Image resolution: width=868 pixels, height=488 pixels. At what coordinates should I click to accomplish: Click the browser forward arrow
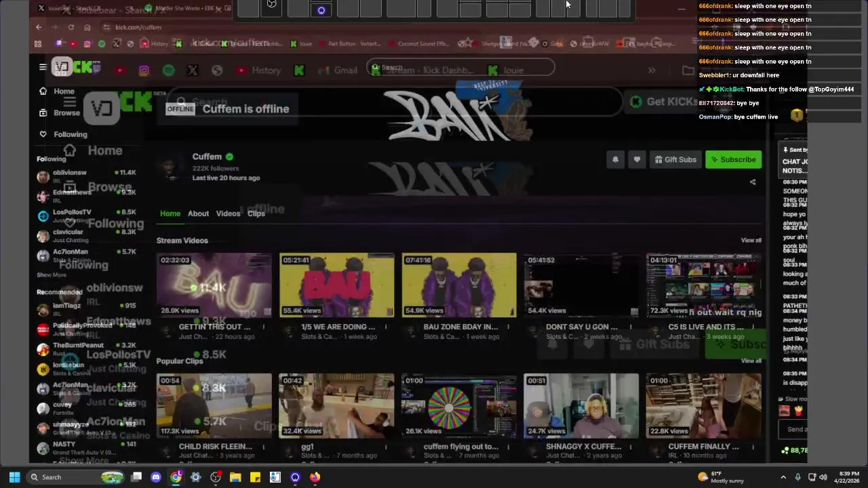(54, 27)
